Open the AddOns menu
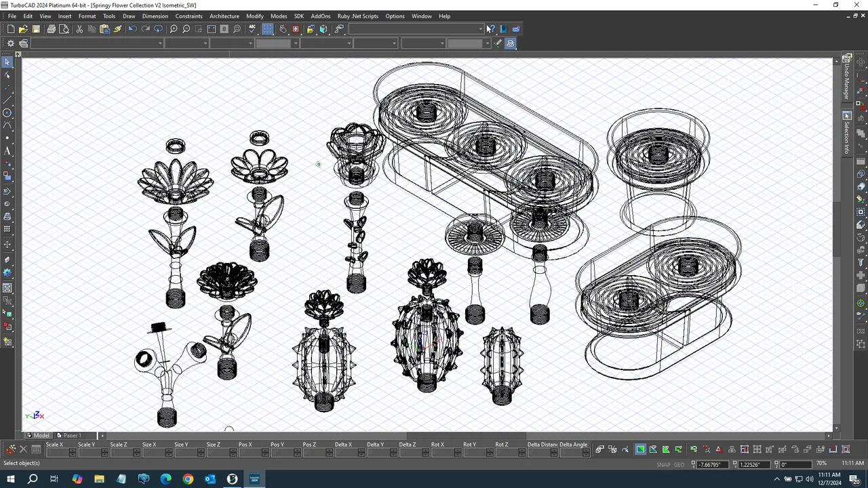 321,16
